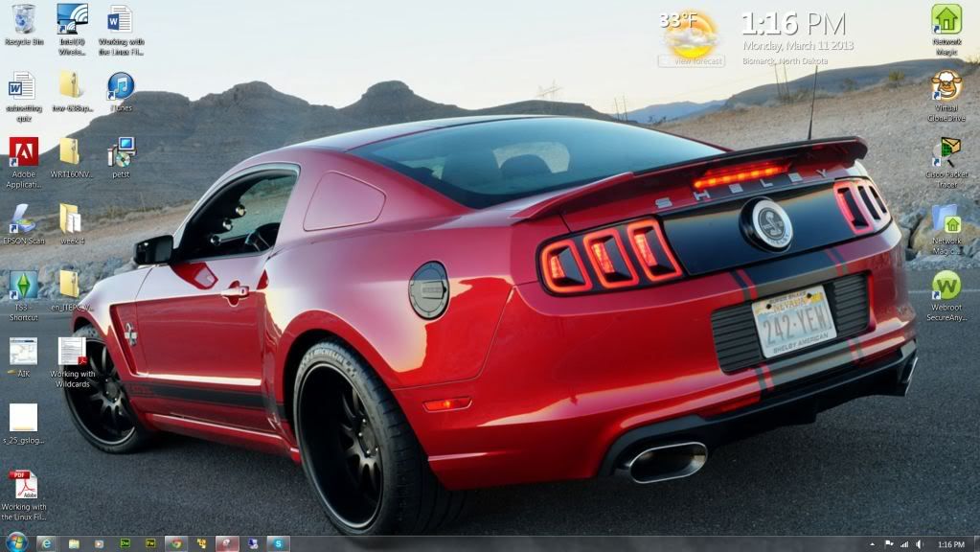Click the Google Chrome taskbar icon
The width and height of the screenshot is (980, 552).
click(175, 543)
